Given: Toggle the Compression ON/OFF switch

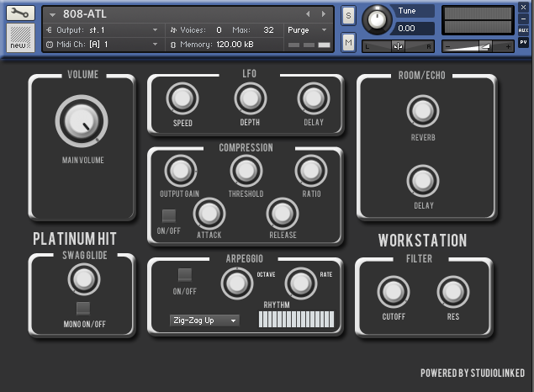Looking at the screenshot, I should click(x=169, y=216).
